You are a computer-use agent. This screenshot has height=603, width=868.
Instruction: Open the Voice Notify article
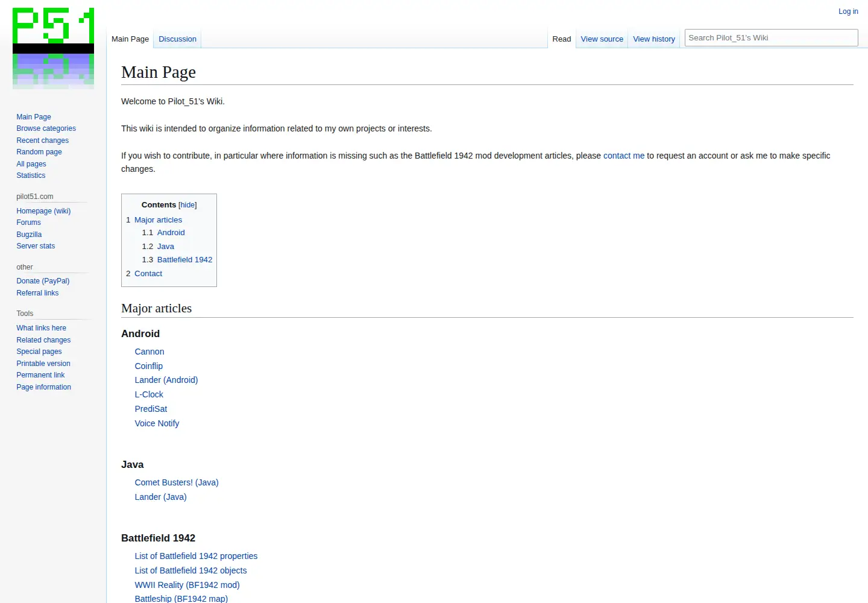157,423
